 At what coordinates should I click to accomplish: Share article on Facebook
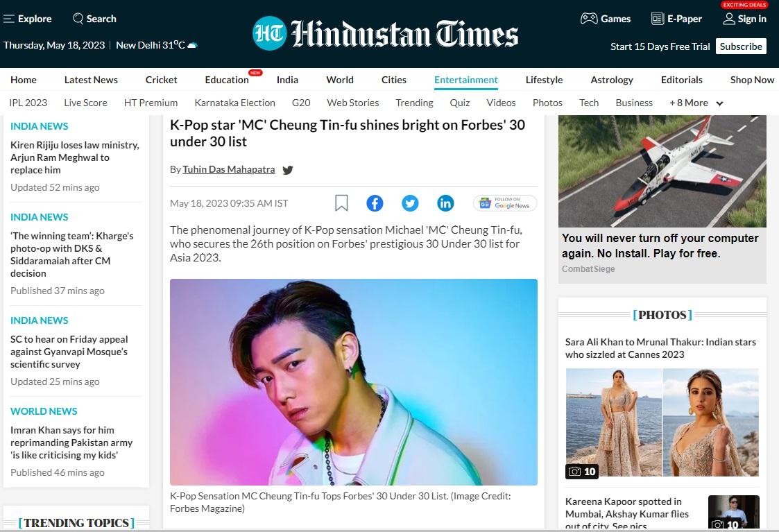point(375,203)
